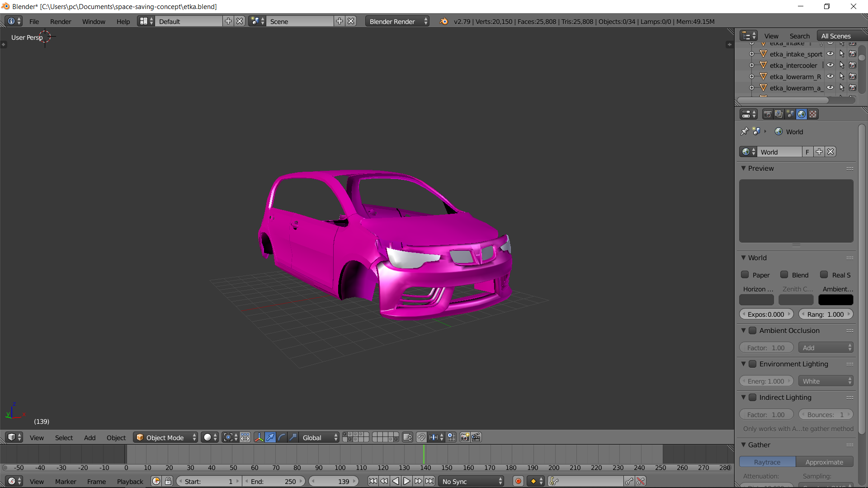This screenshot has width=868, height=488.
Task: Open the Scene properties tab
Action: click(x=790, y=114)
